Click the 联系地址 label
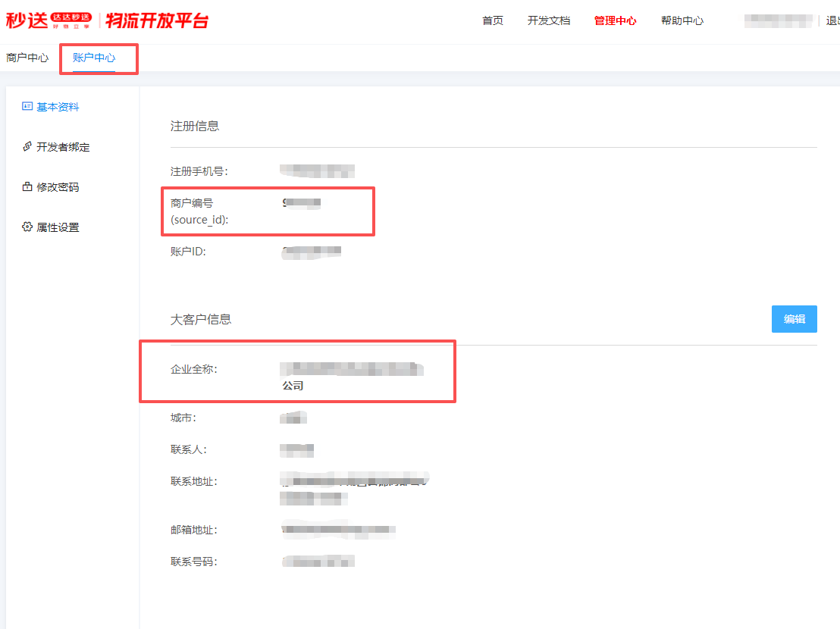Viewport: 840px width, 629px height. pyautogui.click(x=193, y=481)
